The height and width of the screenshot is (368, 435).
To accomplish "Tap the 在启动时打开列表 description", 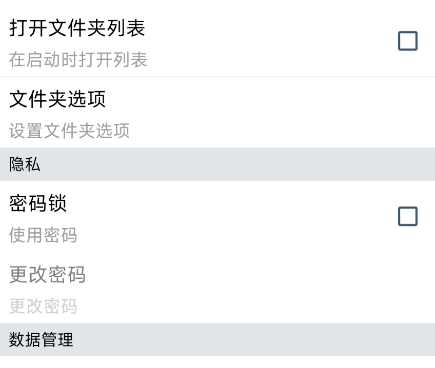I will pyautogui.click(x=78, y=60).
